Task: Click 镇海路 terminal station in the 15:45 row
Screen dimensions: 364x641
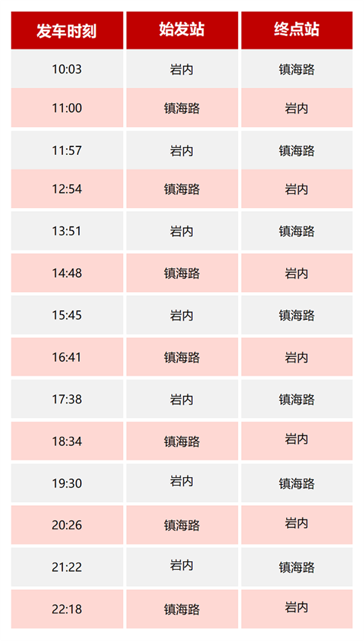Action: pyautogui.click(x=297, y=315)
